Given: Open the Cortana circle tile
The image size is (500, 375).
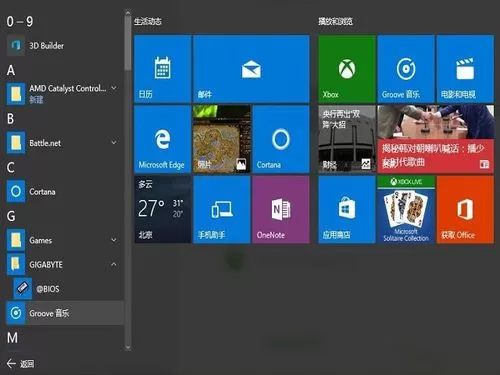Looking at the screenshot, I should (281, 139).
